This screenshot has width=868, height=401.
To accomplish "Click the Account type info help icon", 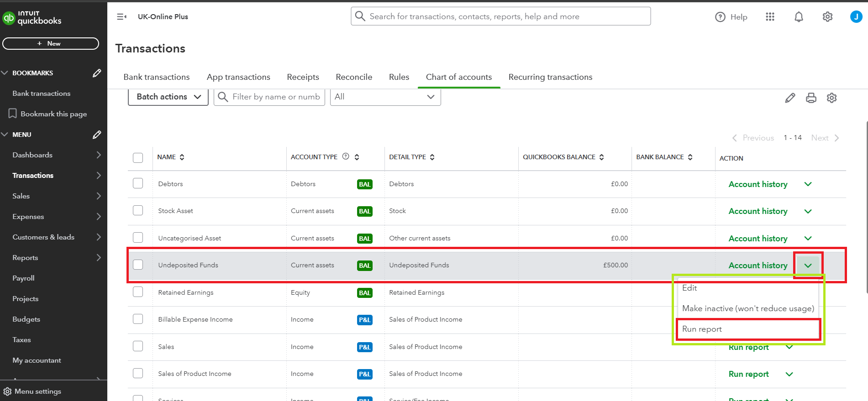I will click(346, 156).
